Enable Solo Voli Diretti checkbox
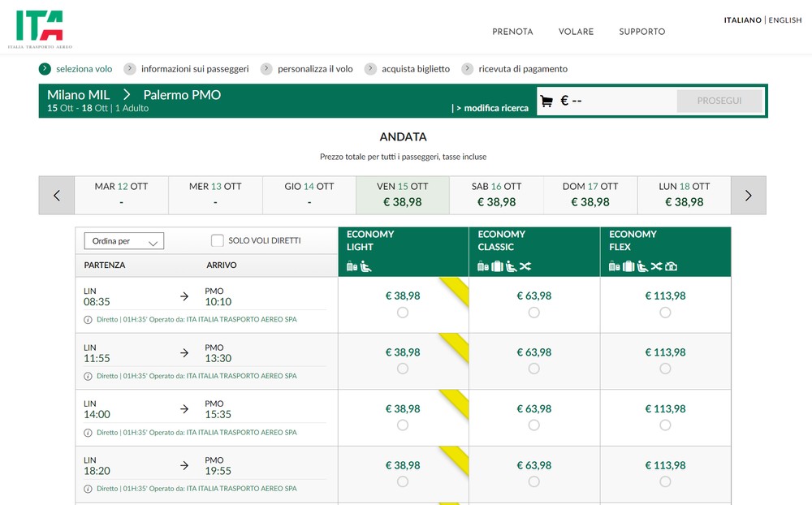The image size is (812, 505). click(x=218, y=240)
